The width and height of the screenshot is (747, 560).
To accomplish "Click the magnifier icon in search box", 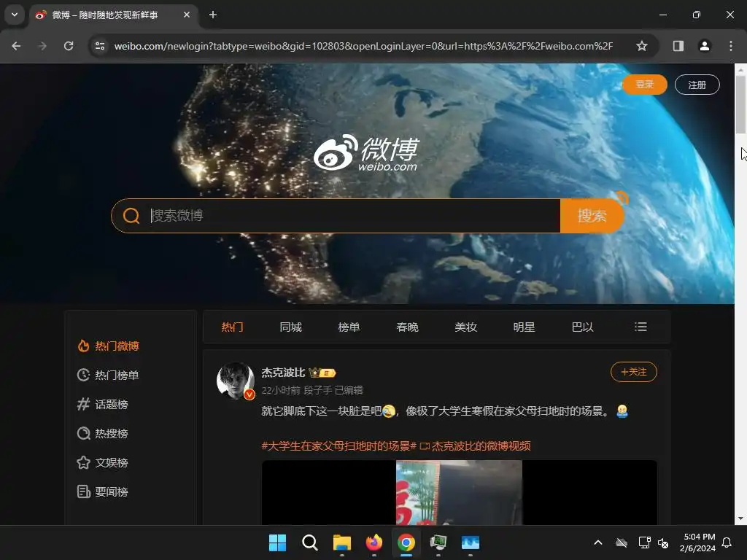I will click(131, 216).
